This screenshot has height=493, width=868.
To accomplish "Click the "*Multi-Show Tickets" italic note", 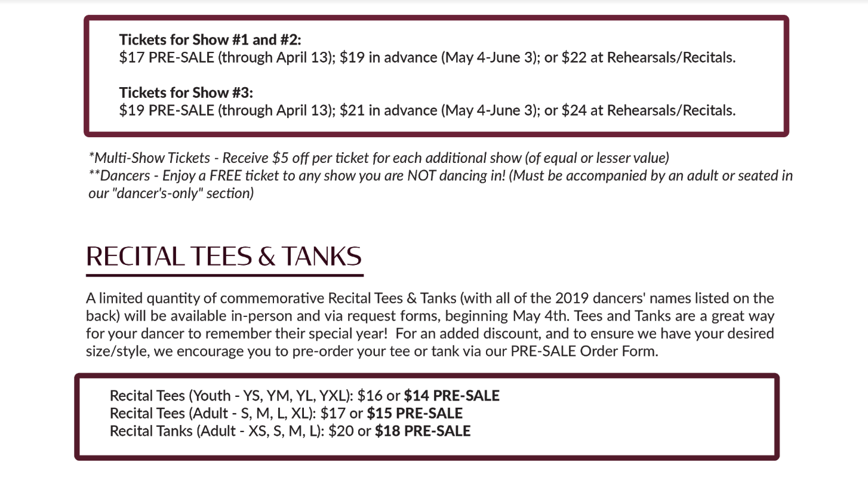I will (x=149, y=158).
